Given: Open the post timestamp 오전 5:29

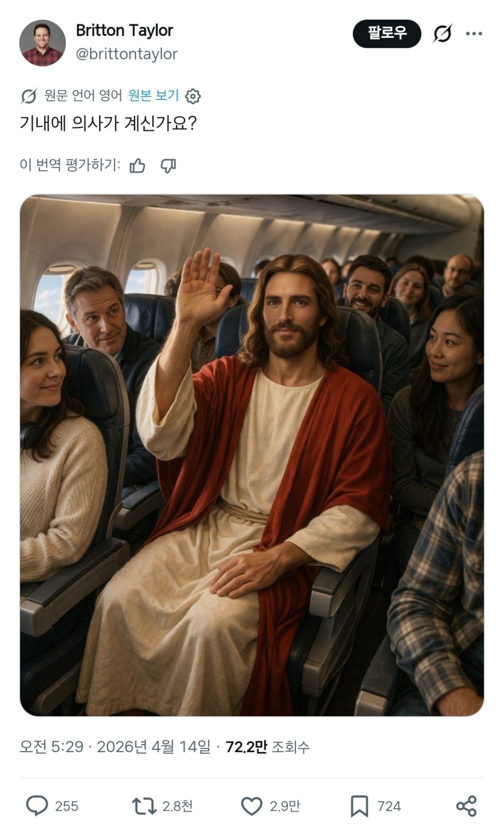Looking at the screenshot, I should click(x=51, y=747).
